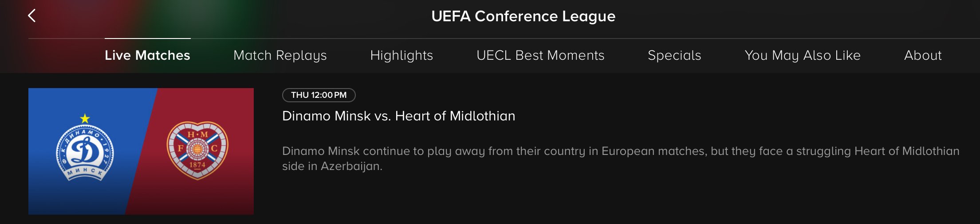
Task: Show the You May Also Like tab
Action: pos(803,55)
